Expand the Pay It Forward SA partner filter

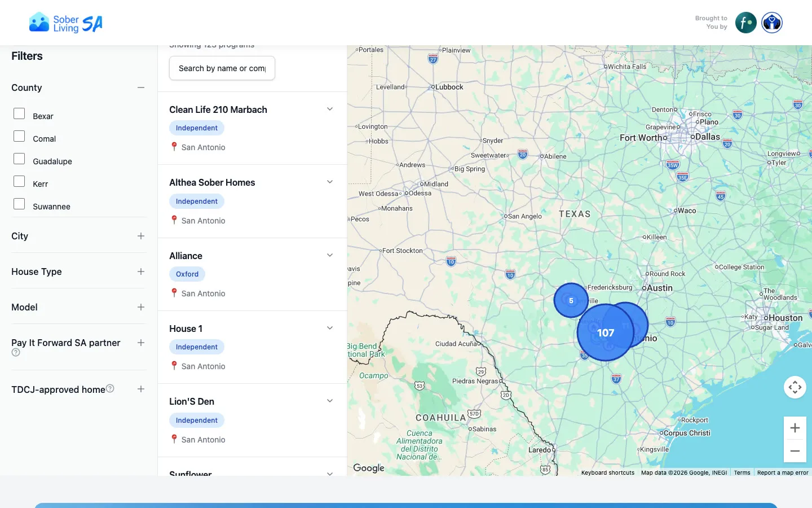tap(141, 343)
